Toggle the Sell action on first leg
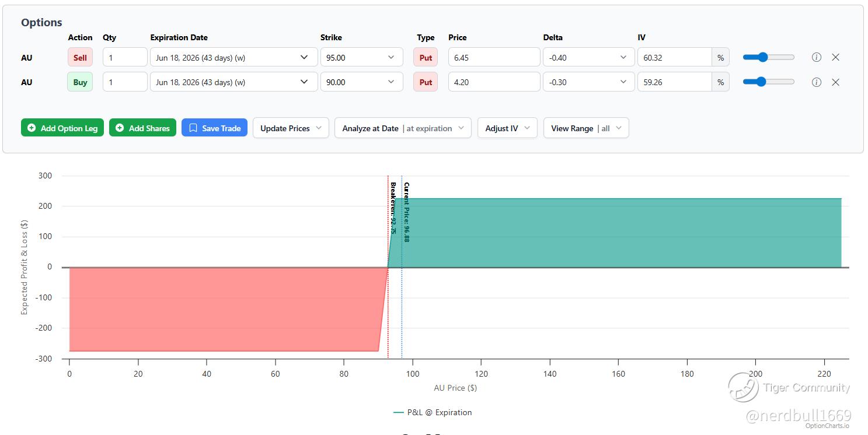 click(80, 57)
